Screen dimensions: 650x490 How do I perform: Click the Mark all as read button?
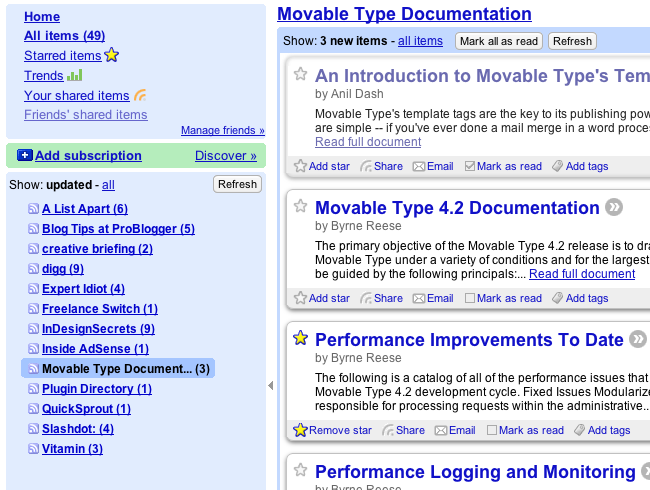(499, 41)
